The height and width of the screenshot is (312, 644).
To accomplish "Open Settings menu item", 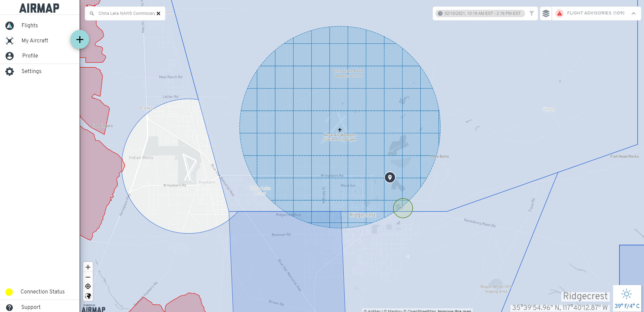I will tap(31, 71).
